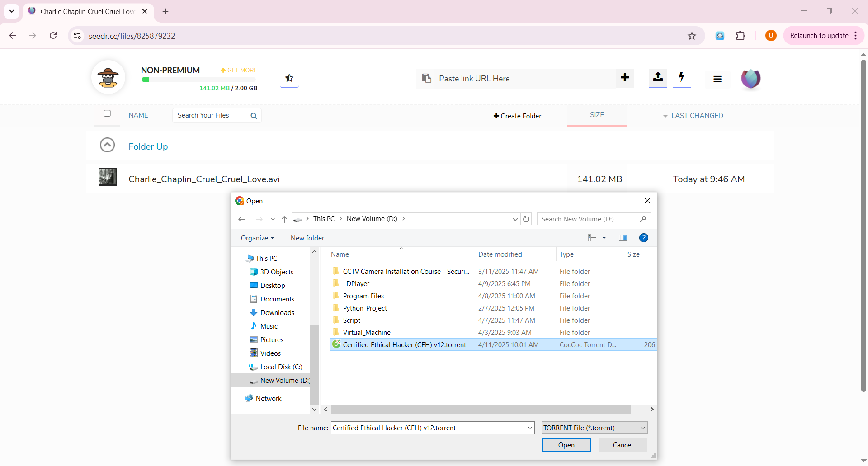Image resolution: width=868 pixels, height=466 pixels.
Task: Sort by LAST CHANGED column
Action: [697, 116]
